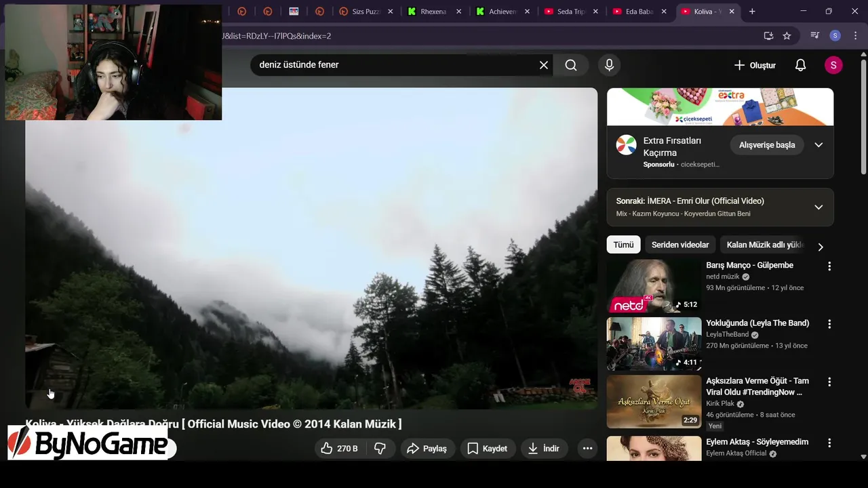
Task: Open options for Aşksızlara Verme Öğüt
Action: click(x=829, y=382)
